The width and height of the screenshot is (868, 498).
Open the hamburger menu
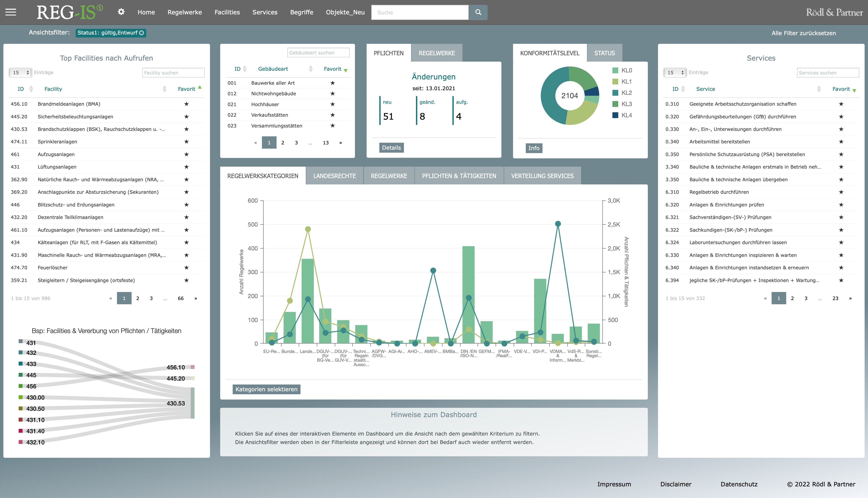(x=11, y=12)
